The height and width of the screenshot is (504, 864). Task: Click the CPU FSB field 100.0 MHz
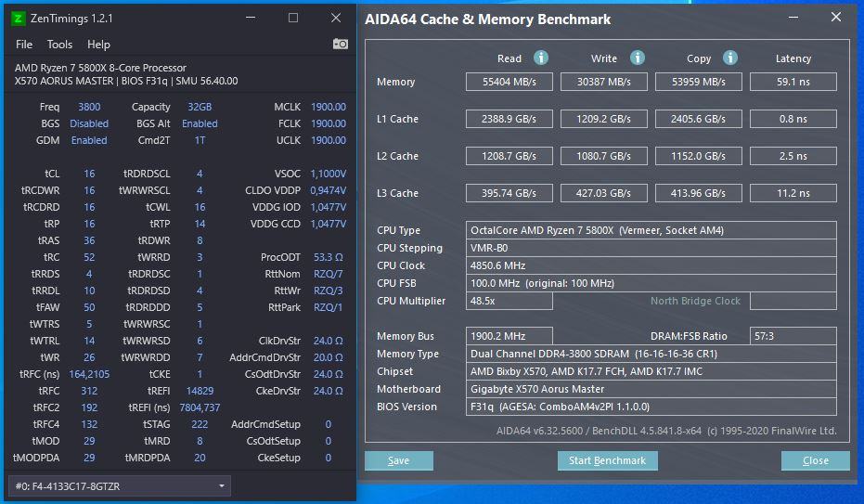[651, 283]
